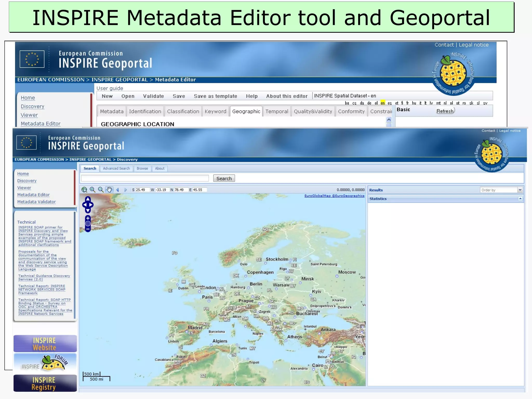Click the map minus zoom button
Viewport: 532px width, 399px height.
[x=88, y=229]
